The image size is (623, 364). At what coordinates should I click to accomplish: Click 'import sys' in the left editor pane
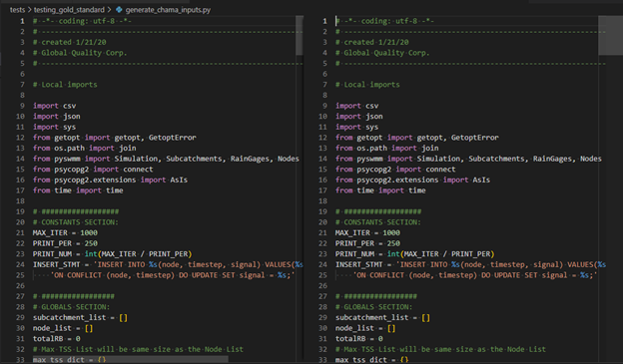55,127
